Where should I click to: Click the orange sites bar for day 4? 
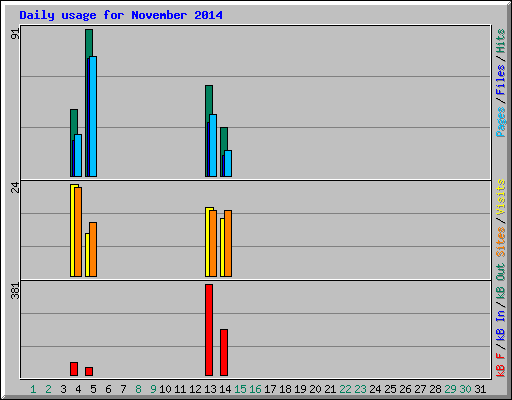(78, 232)
